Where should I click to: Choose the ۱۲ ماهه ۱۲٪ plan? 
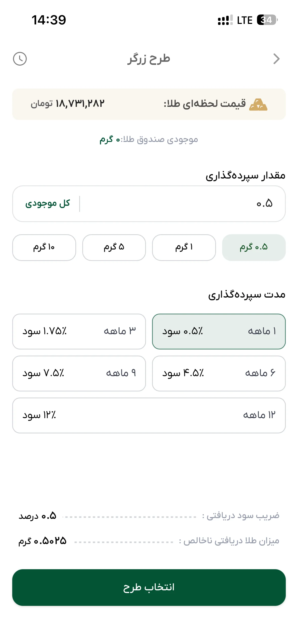[149, 415]
